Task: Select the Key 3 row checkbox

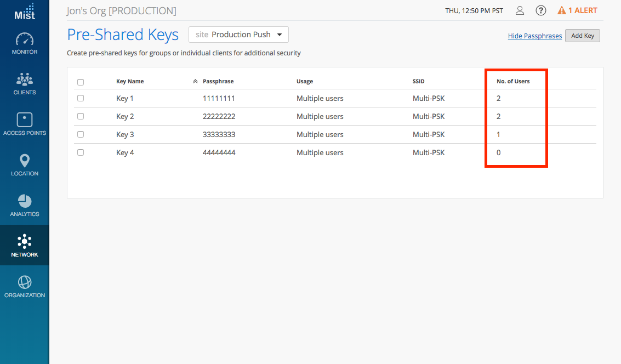Action: 81,135
